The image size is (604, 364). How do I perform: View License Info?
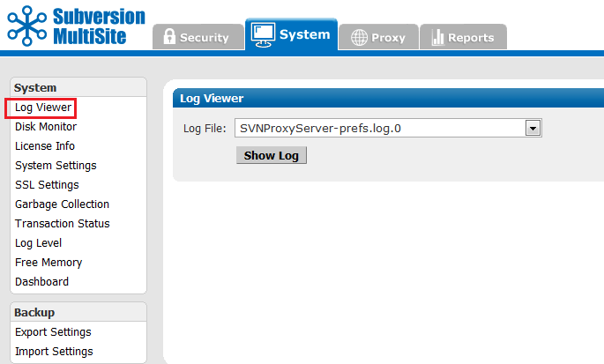point(45,146)
